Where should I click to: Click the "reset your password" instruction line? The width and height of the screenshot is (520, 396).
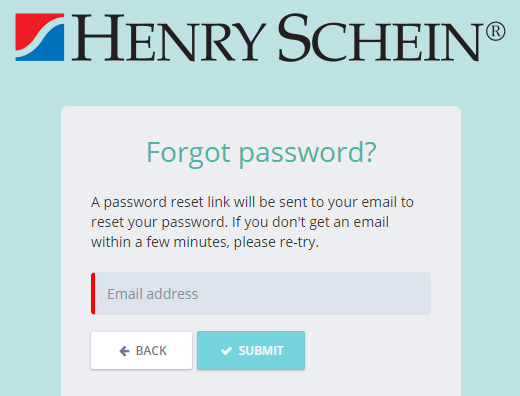[x=240, y=222]
